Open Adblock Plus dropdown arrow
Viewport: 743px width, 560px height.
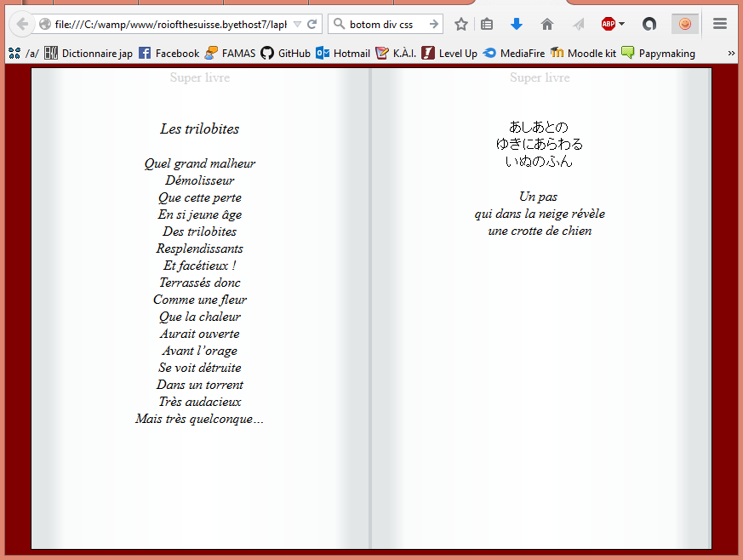tap(622, 24)
